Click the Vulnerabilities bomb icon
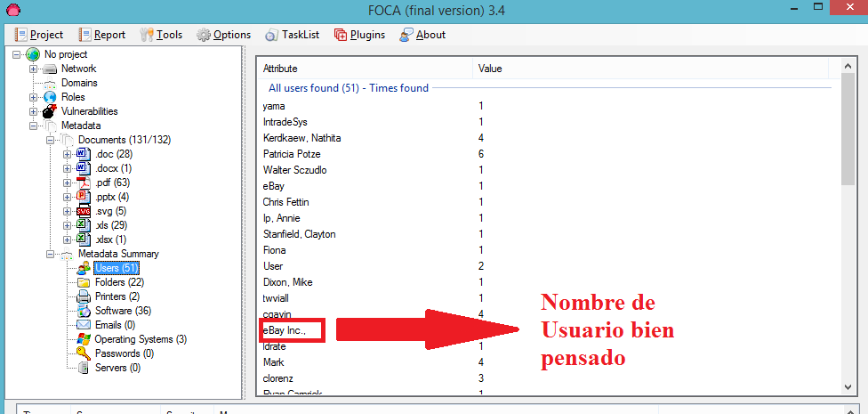 coord(50,110)
